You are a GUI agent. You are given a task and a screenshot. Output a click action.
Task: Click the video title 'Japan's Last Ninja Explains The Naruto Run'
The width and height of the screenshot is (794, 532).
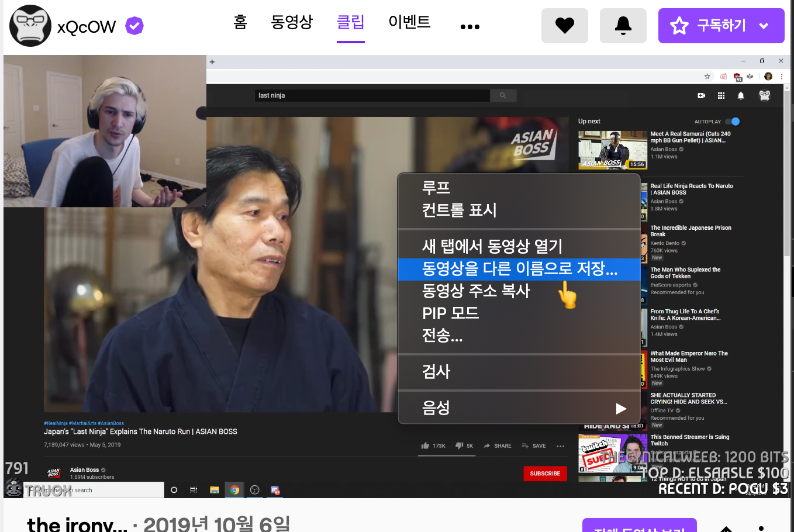click(x=140, y=431)
